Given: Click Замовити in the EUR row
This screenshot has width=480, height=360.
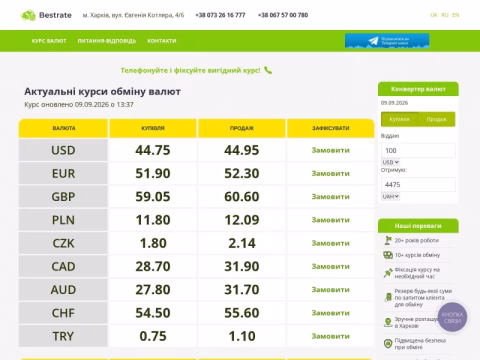Looking at the screenshot, I should (x=331, y=174).
